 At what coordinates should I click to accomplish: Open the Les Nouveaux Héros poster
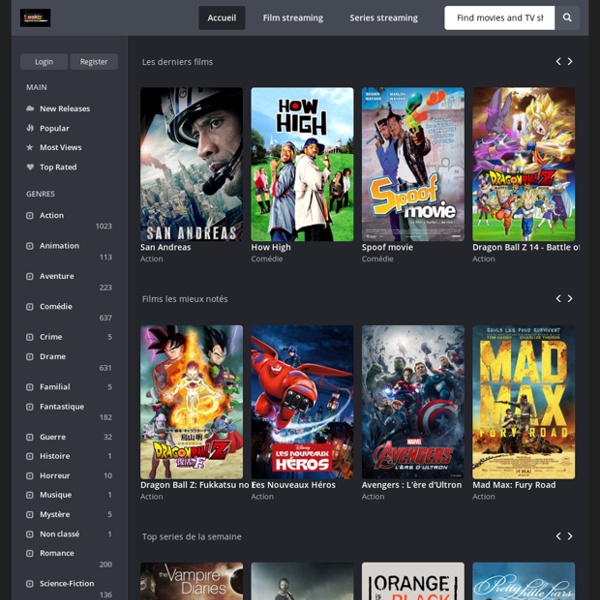click(302, 402)
